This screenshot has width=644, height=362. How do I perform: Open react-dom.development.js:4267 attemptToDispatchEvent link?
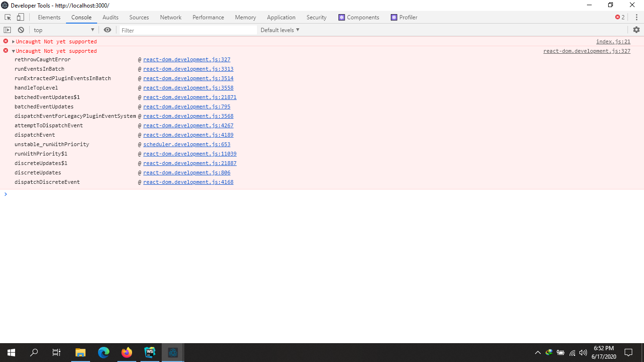pos(188,125)
